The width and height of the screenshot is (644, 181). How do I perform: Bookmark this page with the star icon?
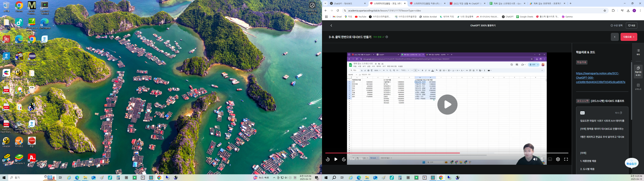(605, 11)
